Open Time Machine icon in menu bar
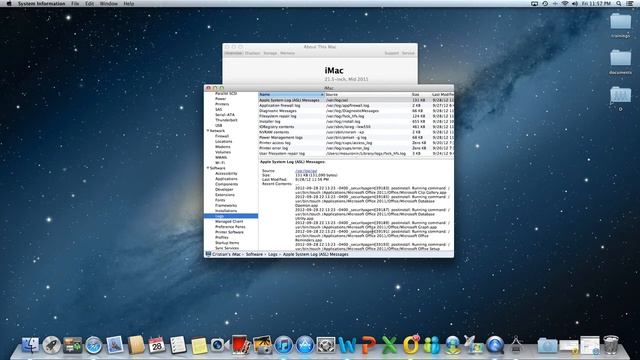 [545, 3]
